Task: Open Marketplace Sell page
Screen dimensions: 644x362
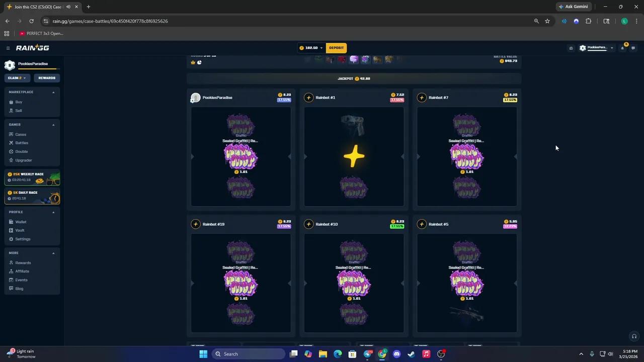Action: (x=18, y=111)
